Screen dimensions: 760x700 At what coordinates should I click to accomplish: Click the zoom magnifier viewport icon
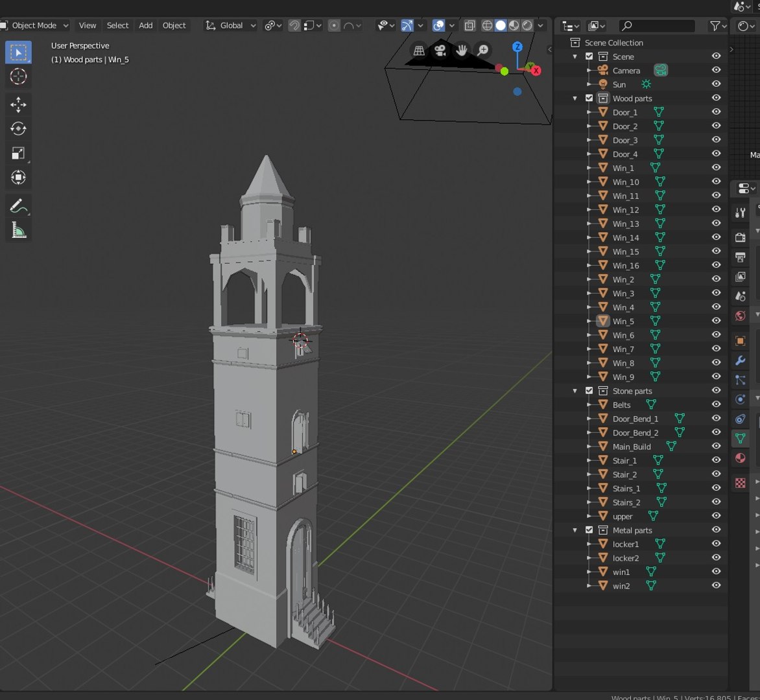(x=483, y=50)
